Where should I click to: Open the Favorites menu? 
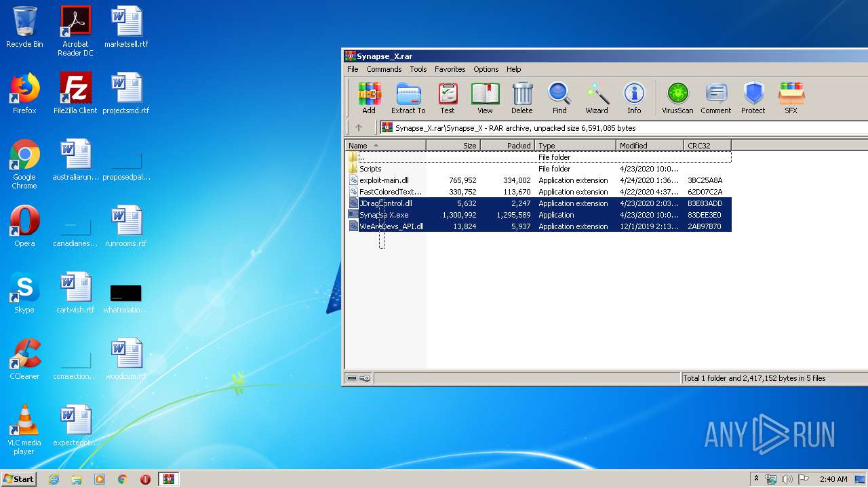(x=450, y=69)
